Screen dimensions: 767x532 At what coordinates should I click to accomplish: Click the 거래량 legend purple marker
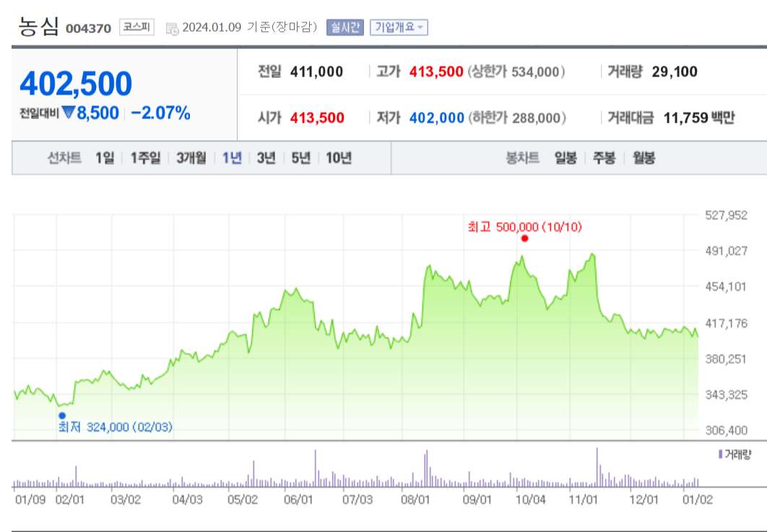tap(720, 455)
